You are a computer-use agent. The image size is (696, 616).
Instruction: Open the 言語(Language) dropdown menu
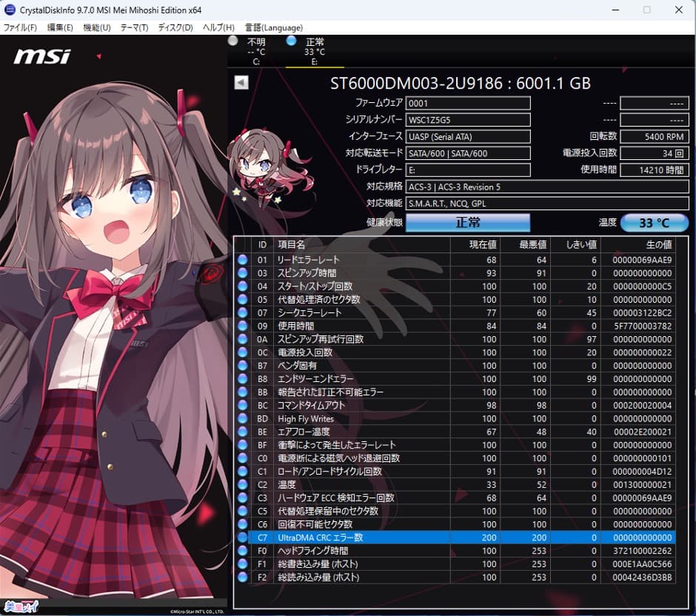click(272, 27)
